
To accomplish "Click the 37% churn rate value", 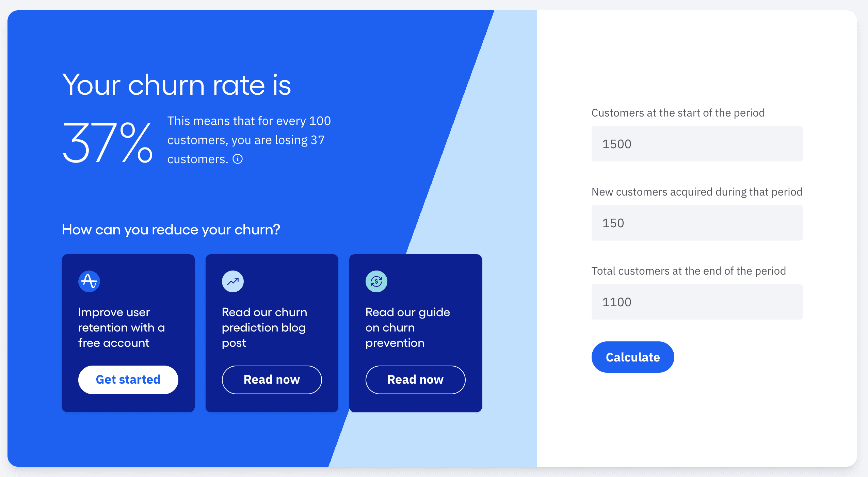I will 107,143.
